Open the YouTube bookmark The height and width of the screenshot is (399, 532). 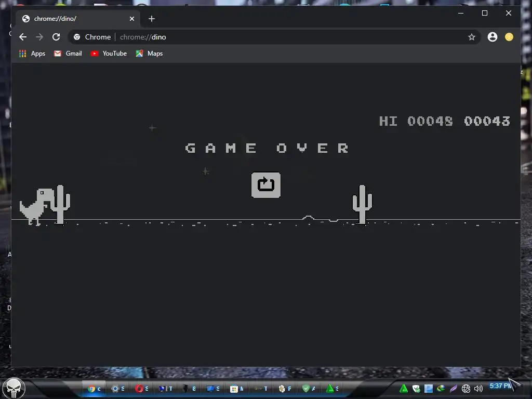click(x=109, y=54)
